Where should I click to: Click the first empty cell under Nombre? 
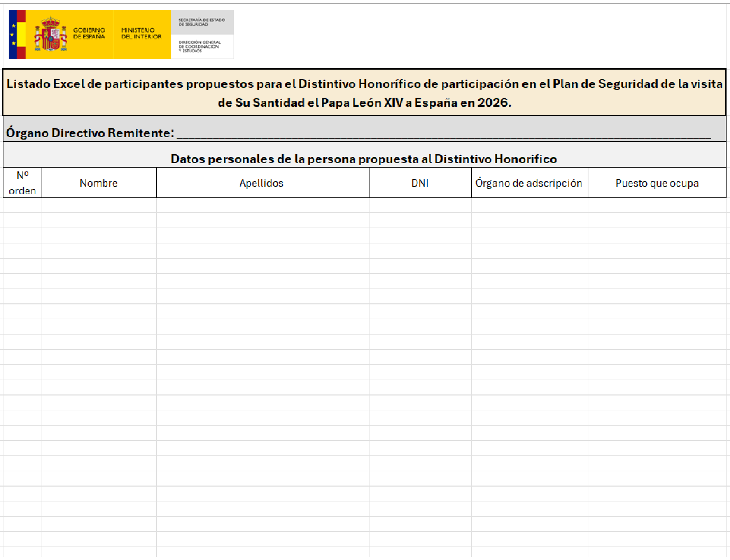[99, 205]
